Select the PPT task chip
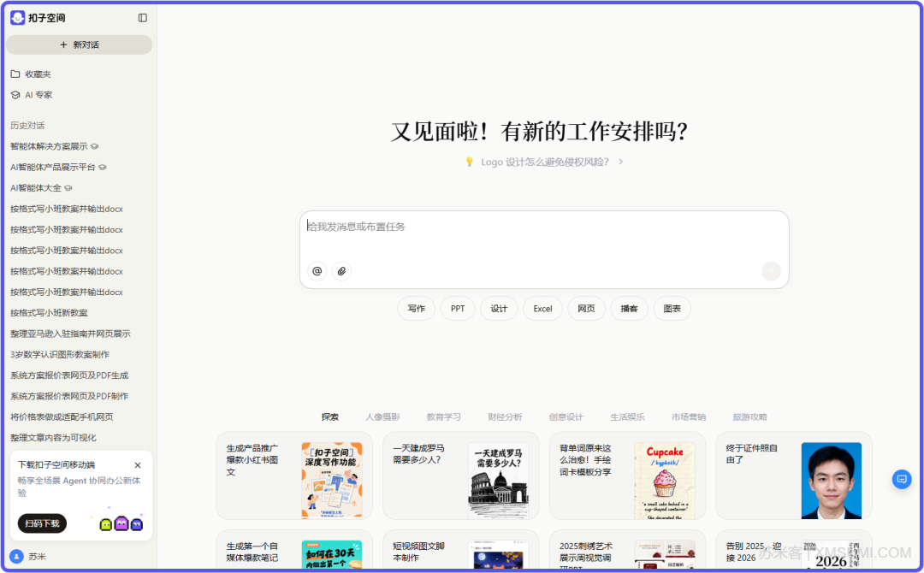This screenshot has width=924, height=573. [x=458, y=309]
